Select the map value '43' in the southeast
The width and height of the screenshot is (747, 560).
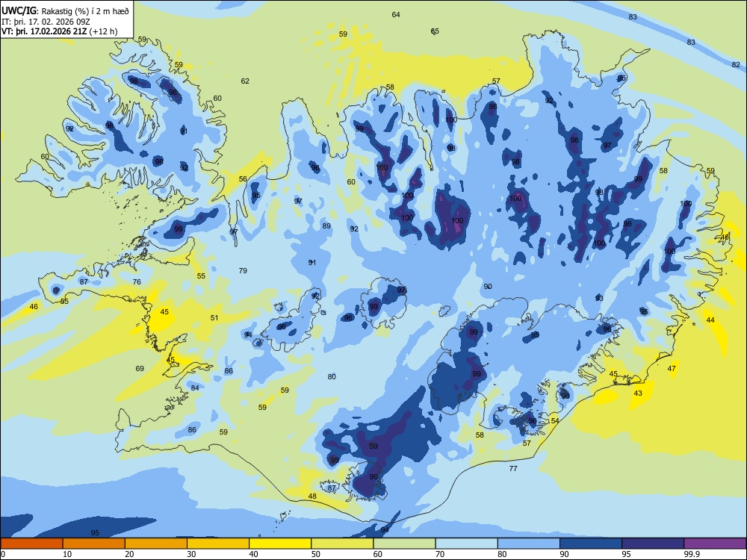pyautogui.click(x=638, y=393)
